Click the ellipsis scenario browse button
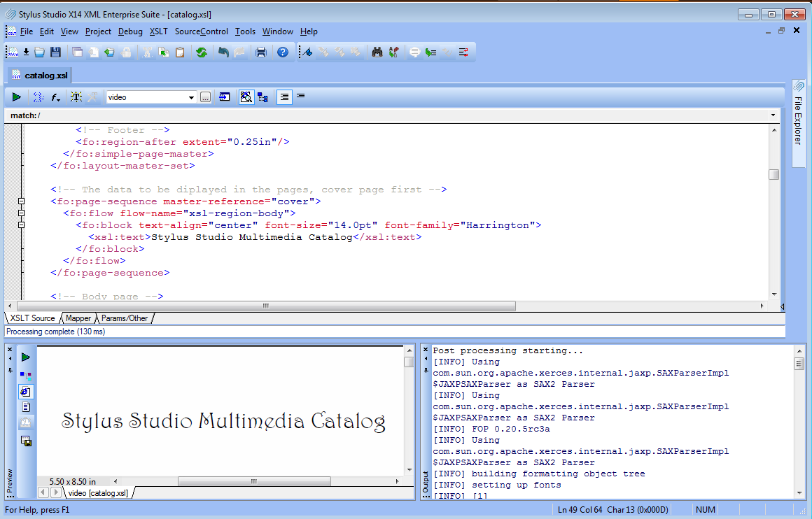The image size is (812, 519). [205, 97]
